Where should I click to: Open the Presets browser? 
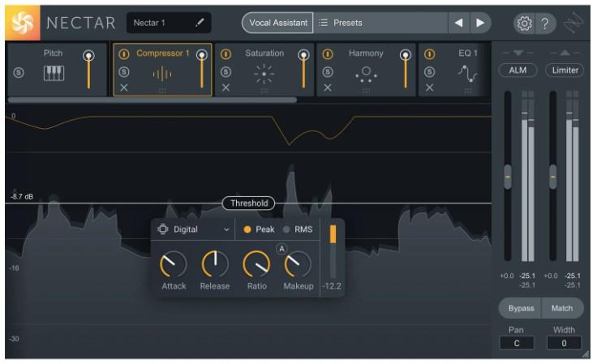[380, 23]
